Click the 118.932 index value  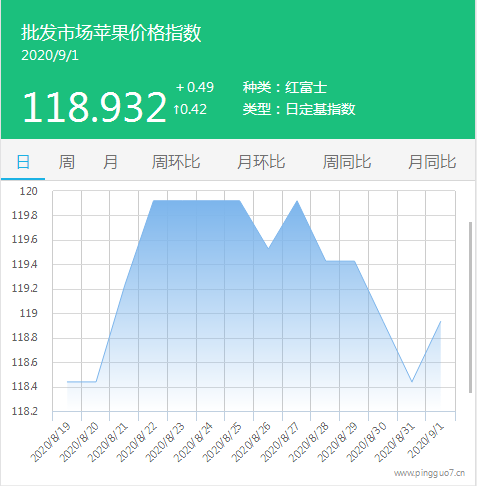(x=94, y=107)
